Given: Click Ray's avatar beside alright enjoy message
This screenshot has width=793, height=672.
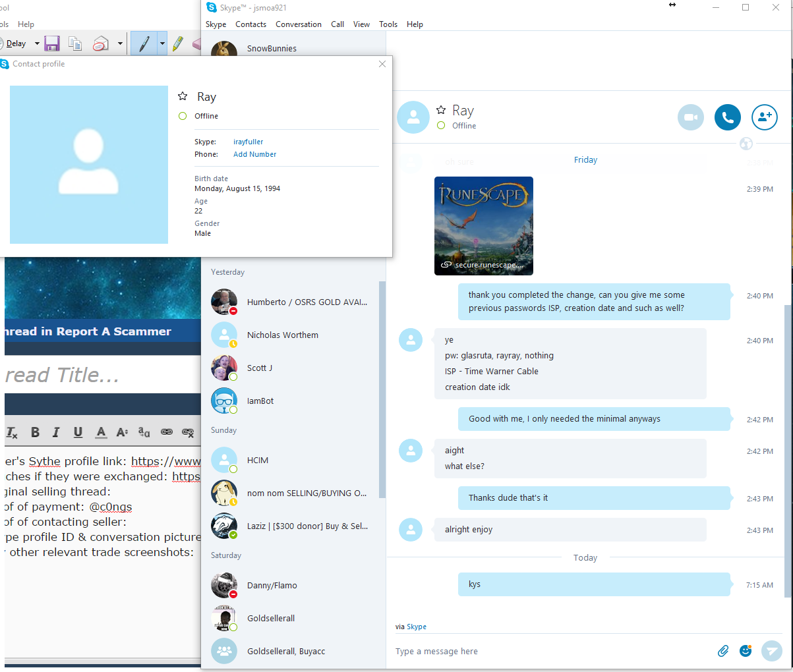Looking at the screenshot, I should click(x=411, y=530).
